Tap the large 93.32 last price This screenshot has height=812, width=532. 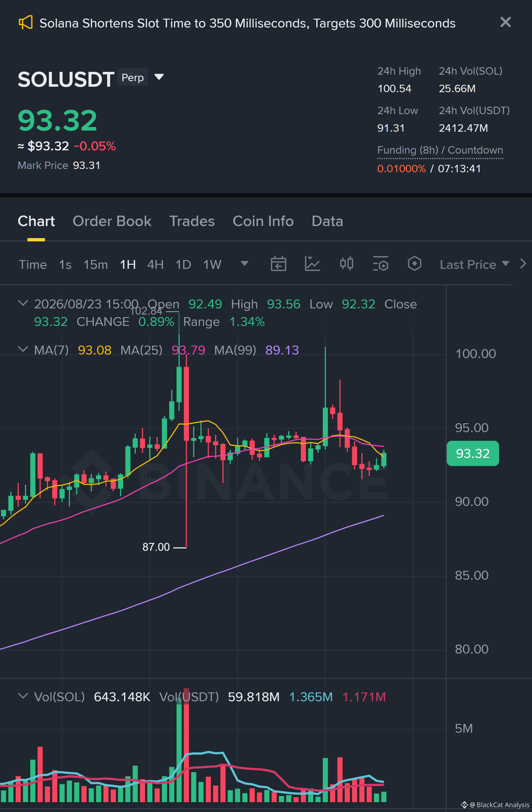57,120
